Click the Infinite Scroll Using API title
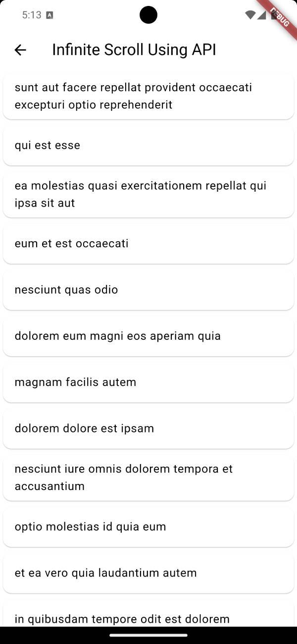This screenshot has width=297, height=644. (x=134, y=50)
